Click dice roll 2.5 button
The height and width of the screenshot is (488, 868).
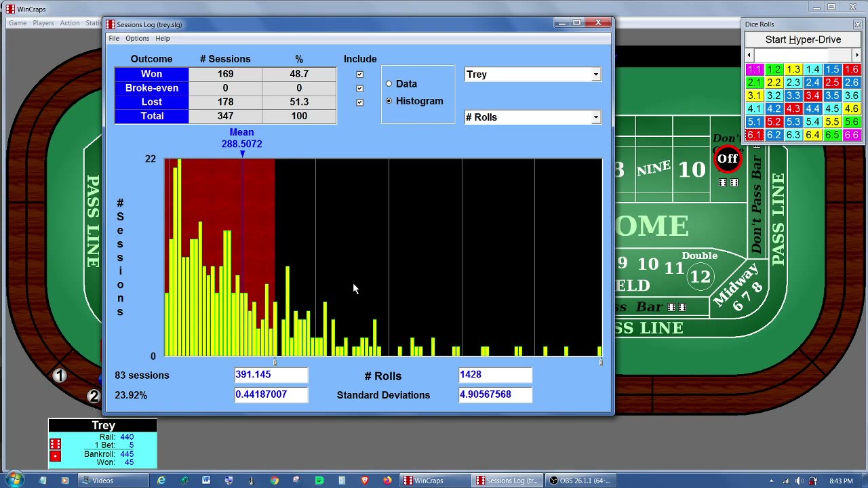click(832, 82)
